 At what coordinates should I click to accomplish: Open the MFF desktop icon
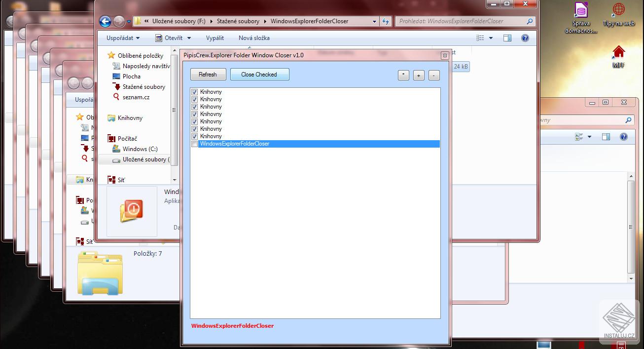619,57
